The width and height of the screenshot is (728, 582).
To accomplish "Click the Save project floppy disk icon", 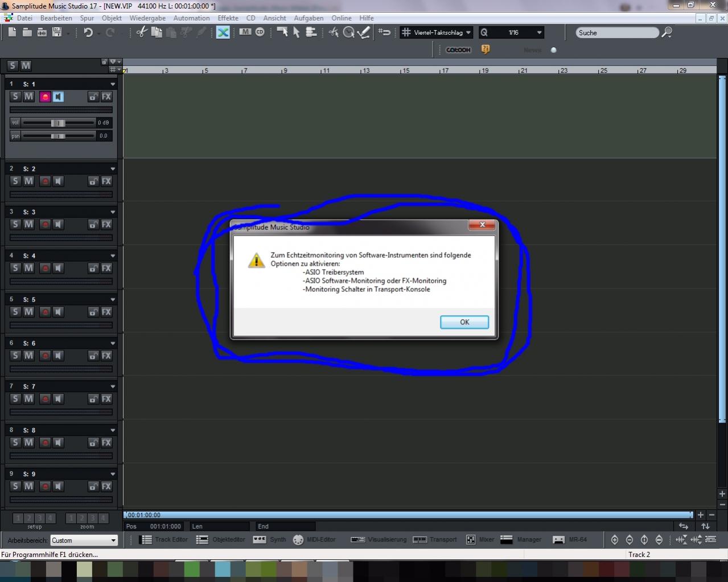I will [57, 32].
